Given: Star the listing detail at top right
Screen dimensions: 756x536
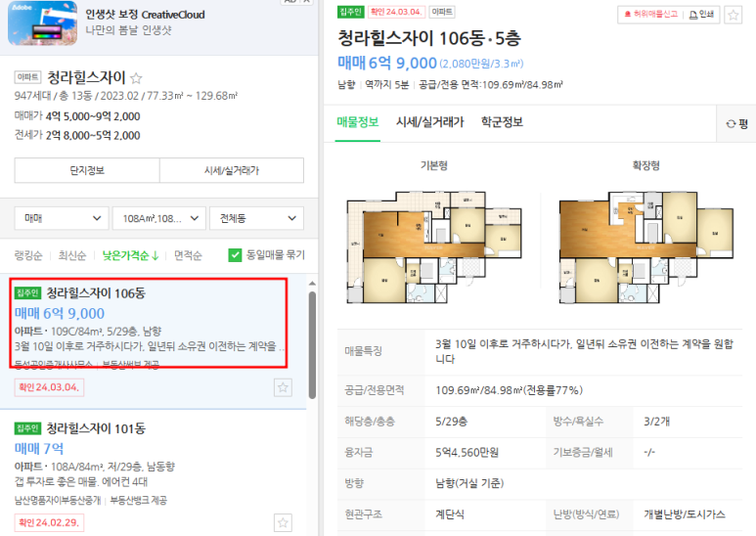Looking at the screenshot, I should pos(734,15).
